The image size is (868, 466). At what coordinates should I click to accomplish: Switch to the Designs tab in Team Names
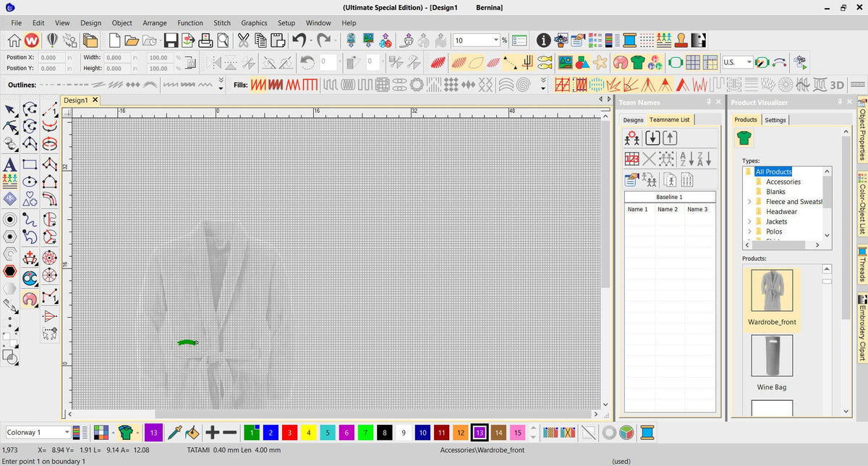coord(633,120)
